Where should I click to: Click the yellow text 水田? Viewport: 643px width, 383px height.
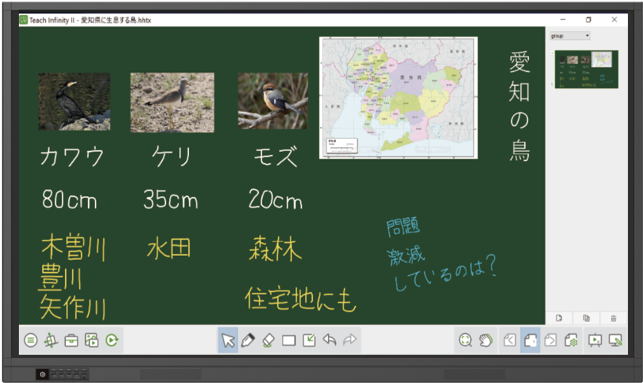coord(169,248)
